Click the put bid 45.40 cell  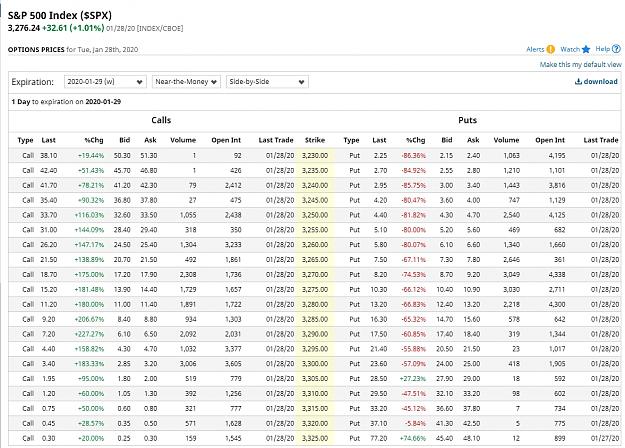444,438
